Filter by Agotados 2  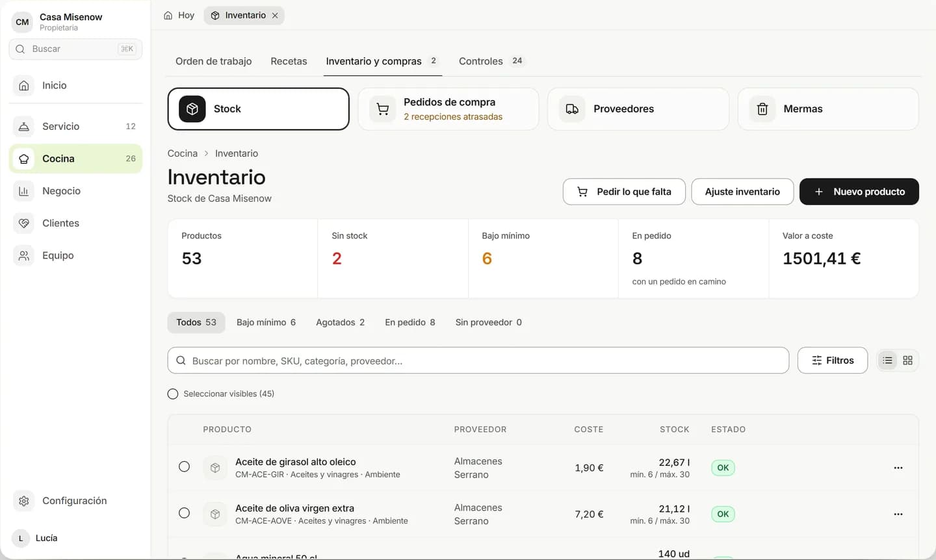click(x=340, y=322)
